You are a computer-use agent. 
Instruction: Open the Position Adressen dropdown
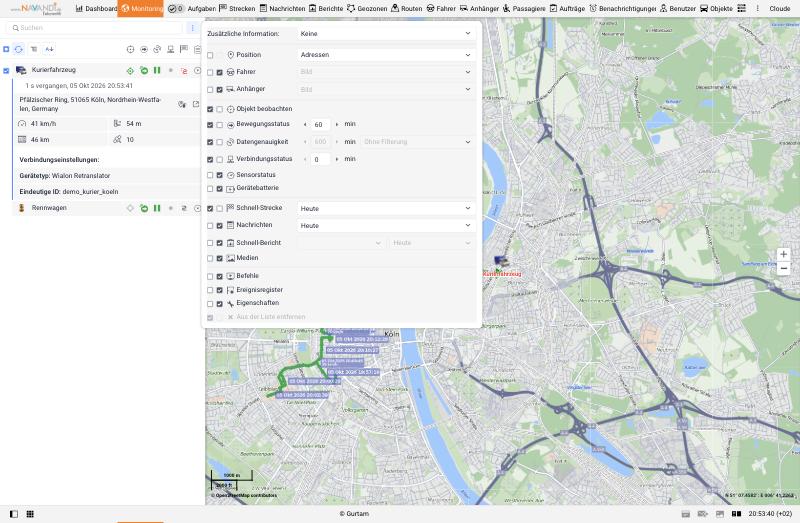(386, 55)
